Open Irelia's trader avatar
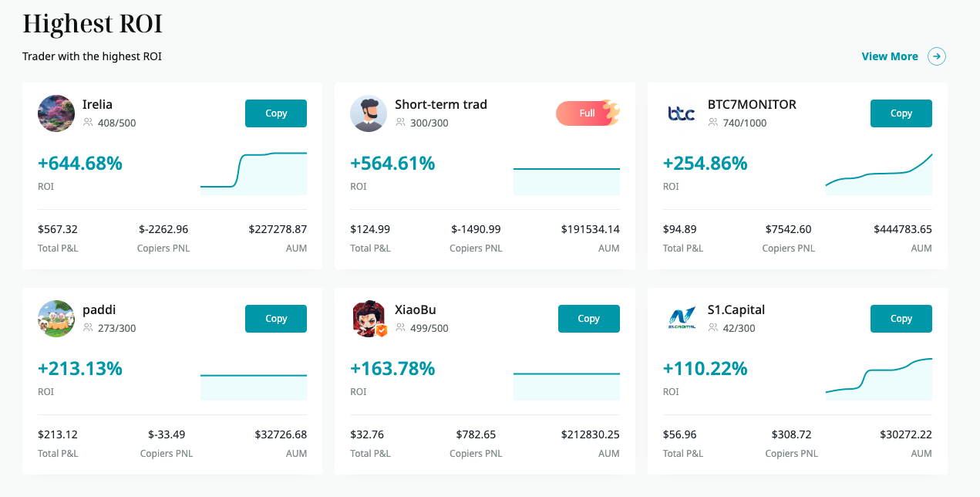 click(56, 113)
